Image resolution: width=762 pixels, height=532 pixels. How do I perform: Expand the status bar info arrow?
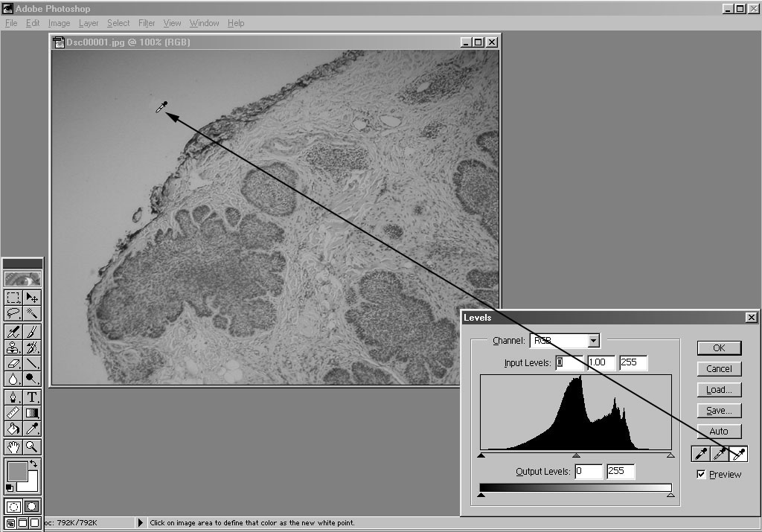(141, 523)
